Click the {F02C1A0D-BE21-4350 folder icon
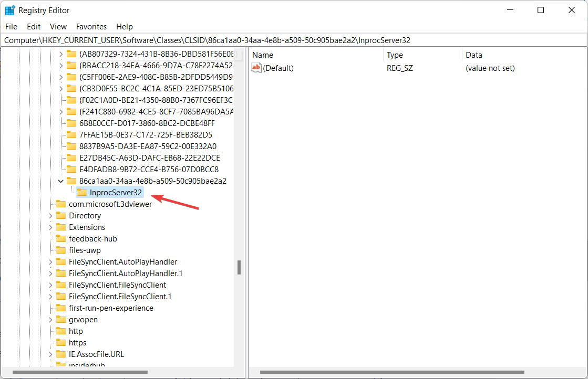The image size is (588, 379). tap(71, 100)
